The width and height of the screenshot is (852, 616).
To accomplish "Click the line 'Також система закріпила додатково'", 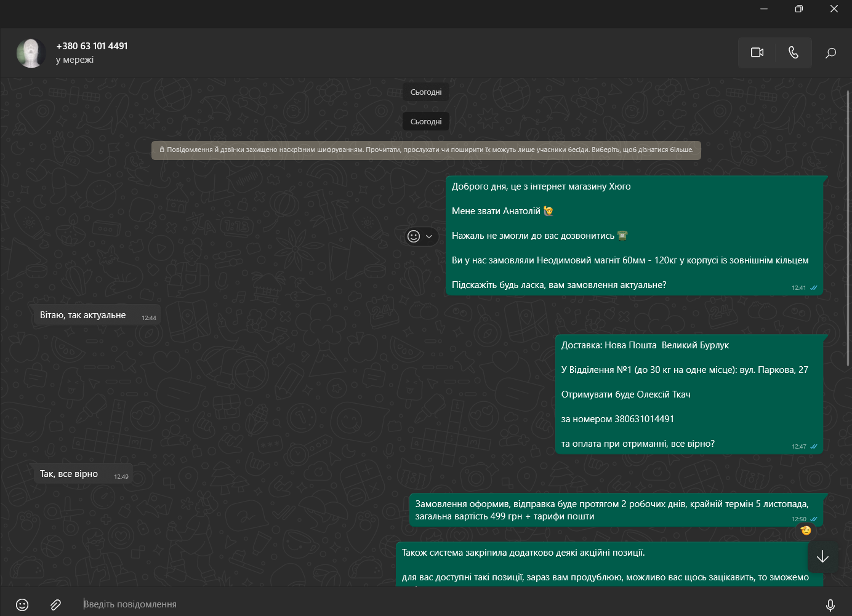I will pyautogui.click(x=523, y=553).
